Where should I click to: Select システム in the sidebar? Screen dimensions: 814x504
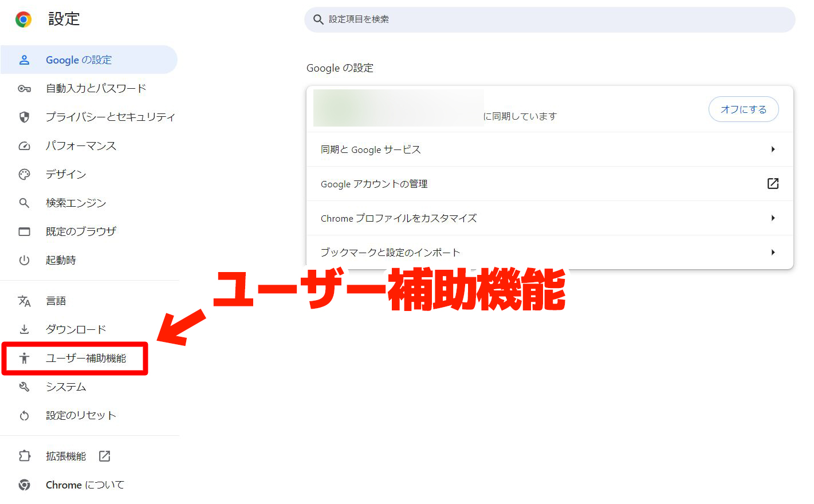(x=89, y=387)
